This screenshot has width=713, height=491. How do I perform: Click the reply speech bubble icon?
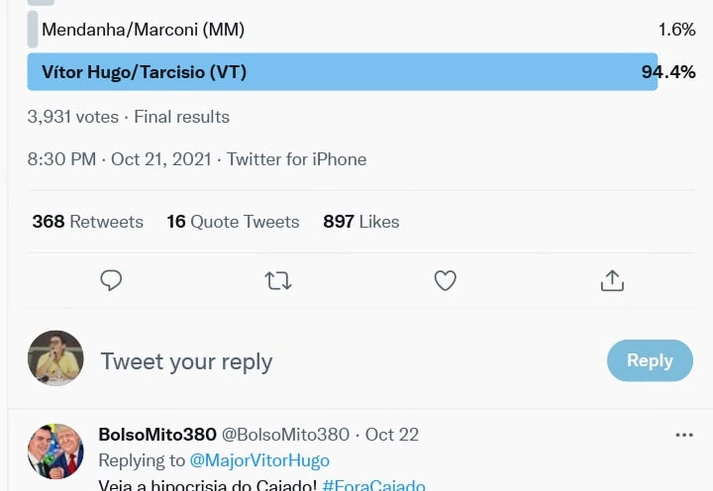point(111,281)
